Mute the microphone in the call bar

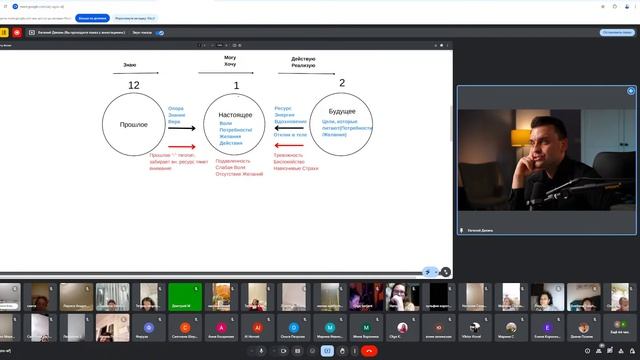point(261,351)
